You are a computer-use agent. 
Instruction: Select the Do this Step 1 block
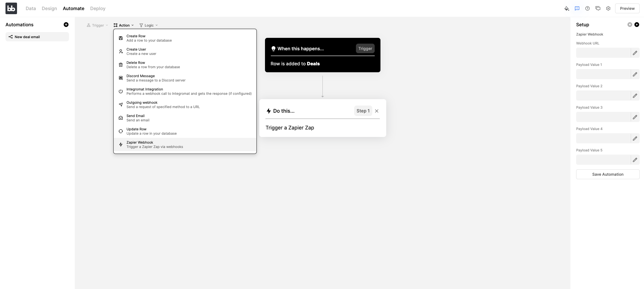coord(323,118)
